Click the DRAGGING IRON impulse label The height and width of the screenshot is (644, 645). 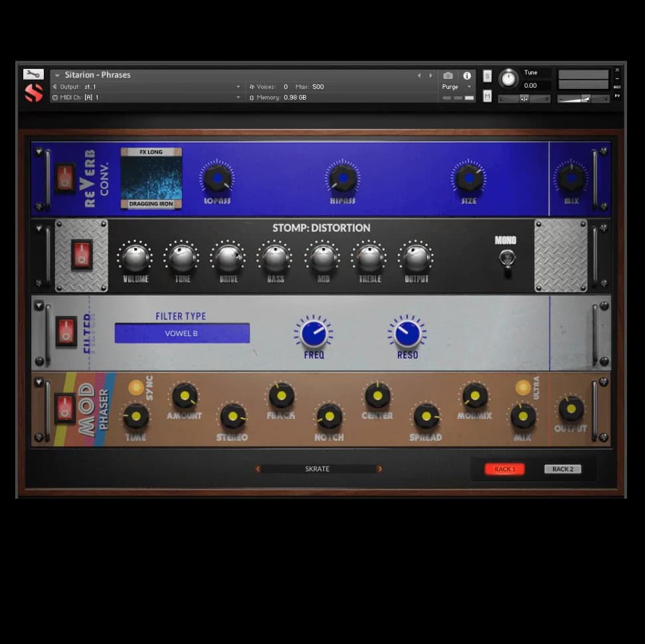point(151,204)
